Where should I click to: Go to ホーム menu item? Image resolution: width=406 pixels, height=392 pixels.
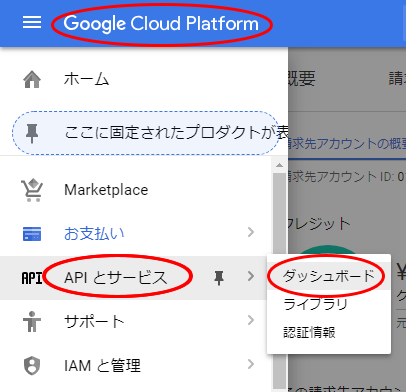click(86, 80)
